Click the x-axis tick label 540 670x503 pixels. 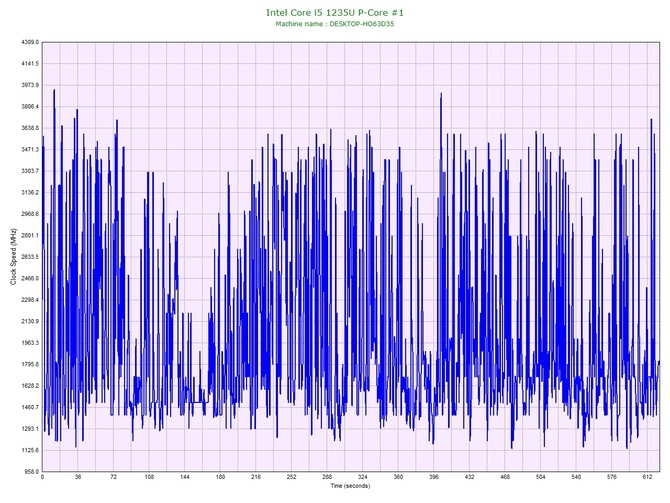point(576,477)
